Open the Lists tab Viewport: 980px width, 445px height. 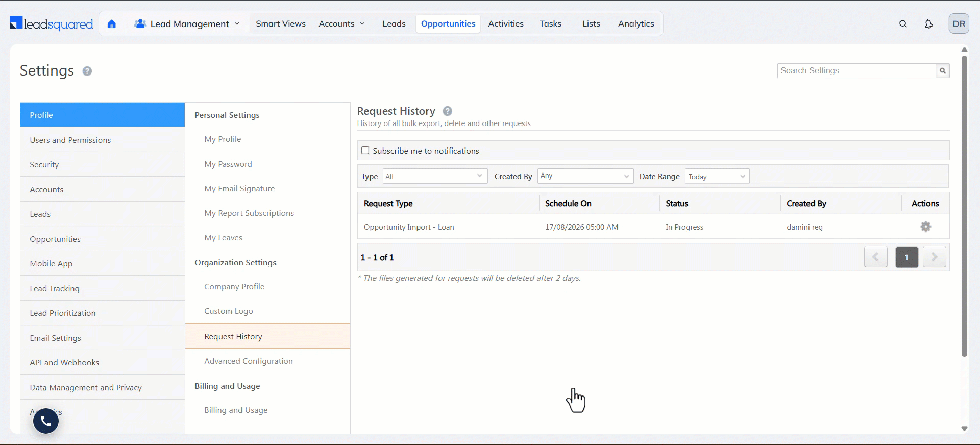click(591, 24)
